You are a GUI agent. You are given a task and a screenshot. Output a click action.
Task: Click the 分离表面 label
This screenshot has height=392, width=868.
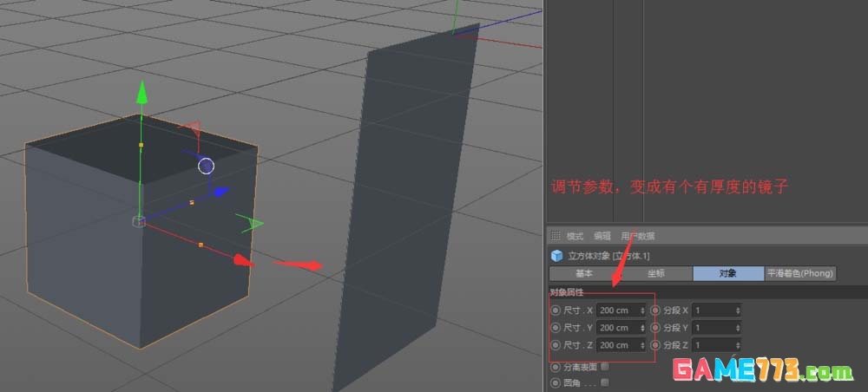pos(581,367)
